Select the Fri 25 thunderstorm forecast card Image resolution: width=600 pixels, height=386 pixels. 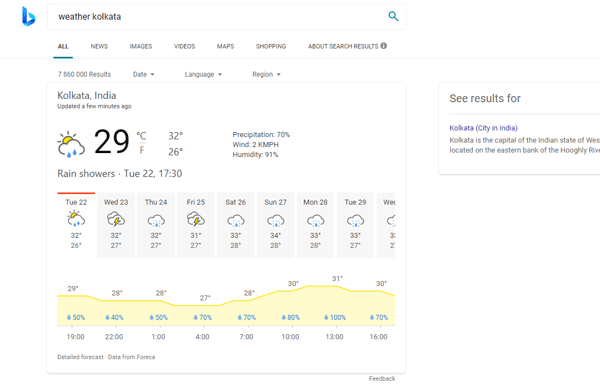(x=196, y=225)
